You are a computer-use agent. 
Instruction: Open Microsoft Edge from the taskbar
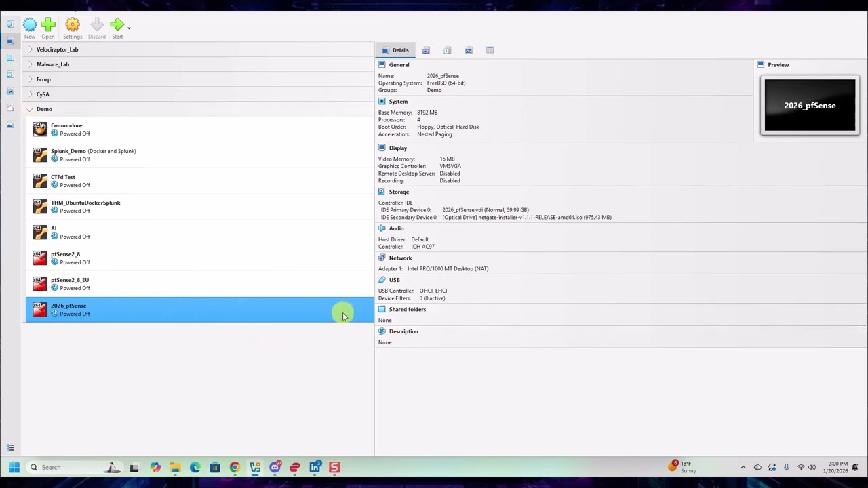pos(195,467)
